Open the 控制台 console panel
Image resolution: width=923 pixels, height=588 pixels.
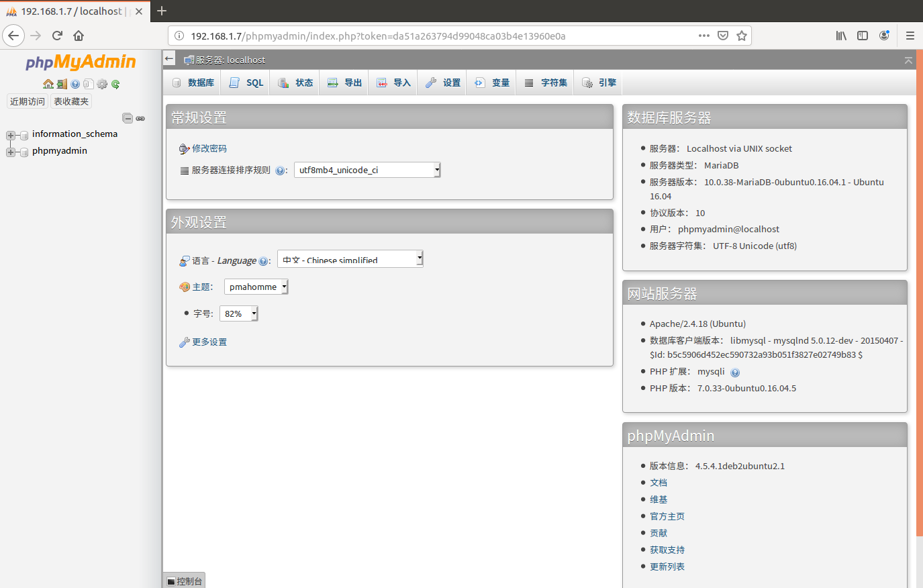[x=185, y=581]
